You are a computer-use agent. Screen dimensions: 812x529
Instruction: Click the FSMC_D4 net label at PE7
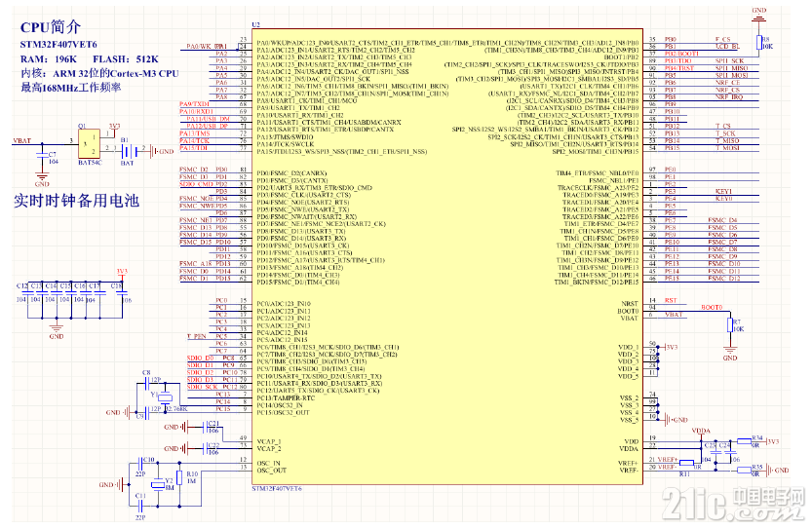pyautogui.click(x=722, y=220)
